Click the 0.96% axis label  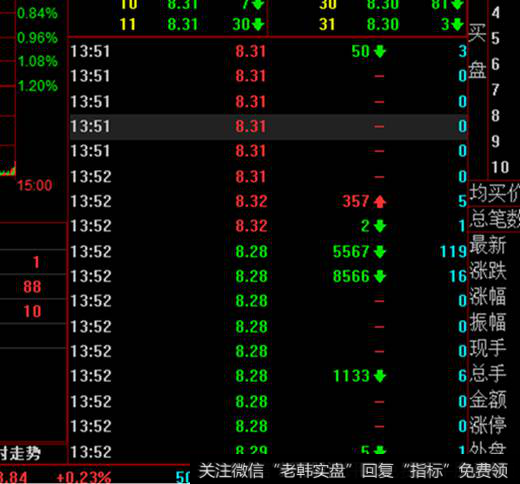click(38, 38)
